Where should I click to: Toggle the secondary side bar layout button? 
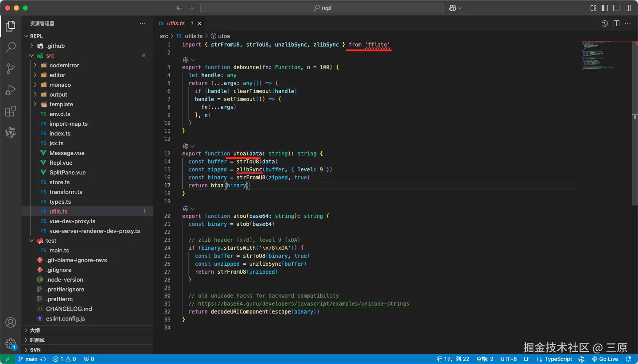628,8
